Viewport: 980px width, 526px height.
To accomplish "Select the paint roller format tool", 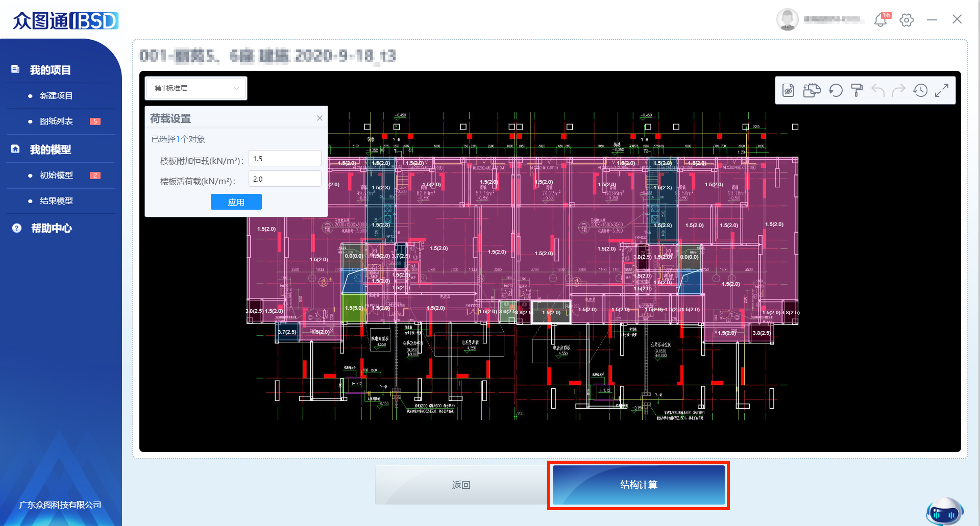I will coord(857,91).
